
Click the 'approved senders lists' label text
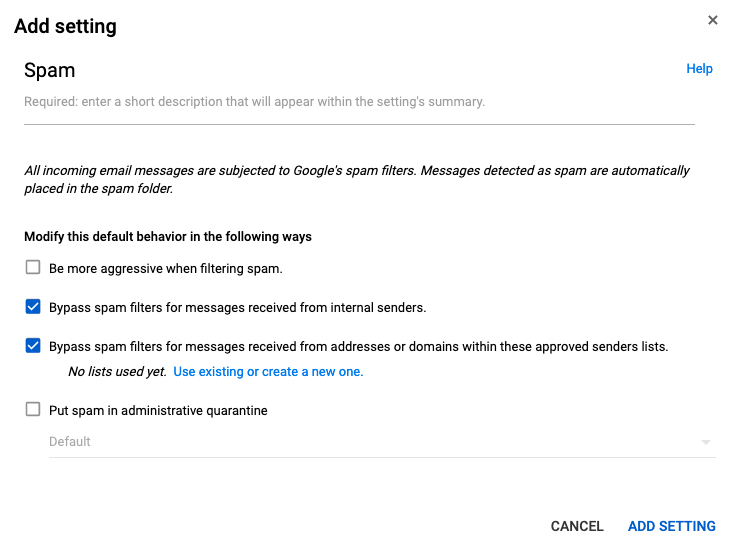pos(358,346)
